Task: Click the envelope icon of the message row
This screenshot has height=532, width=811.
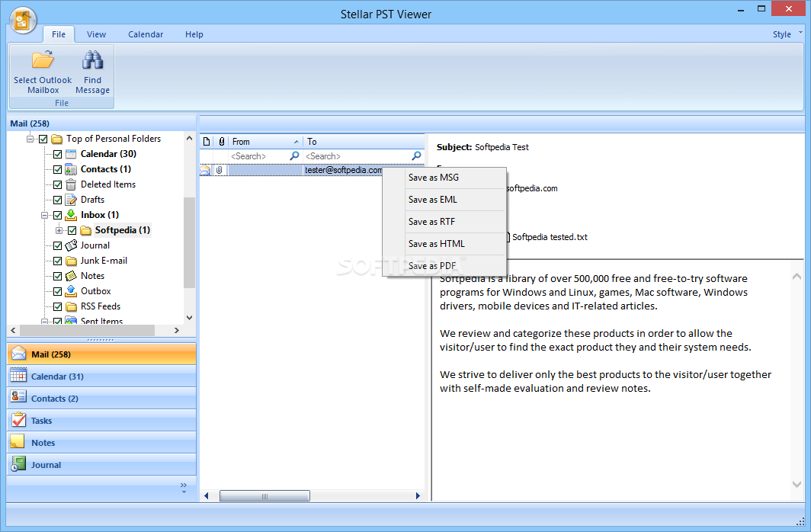Action: pos(205,170)
